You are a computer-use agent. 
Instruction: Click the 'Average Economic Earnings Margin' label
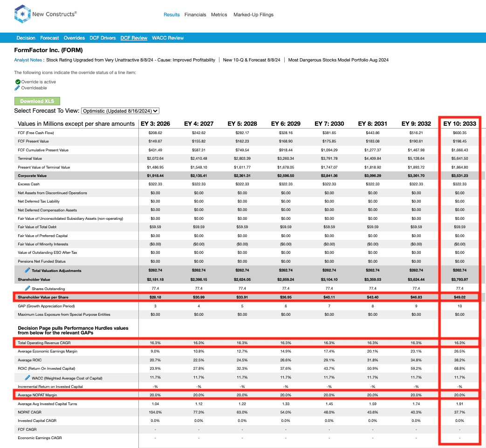click(48, 351)
